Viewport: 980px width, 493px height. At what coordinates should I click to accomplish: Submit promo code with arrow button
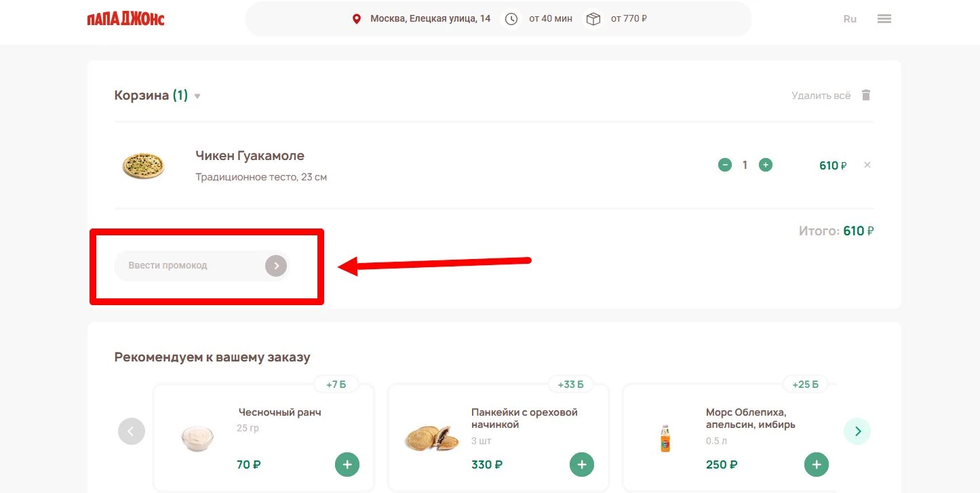275,266
